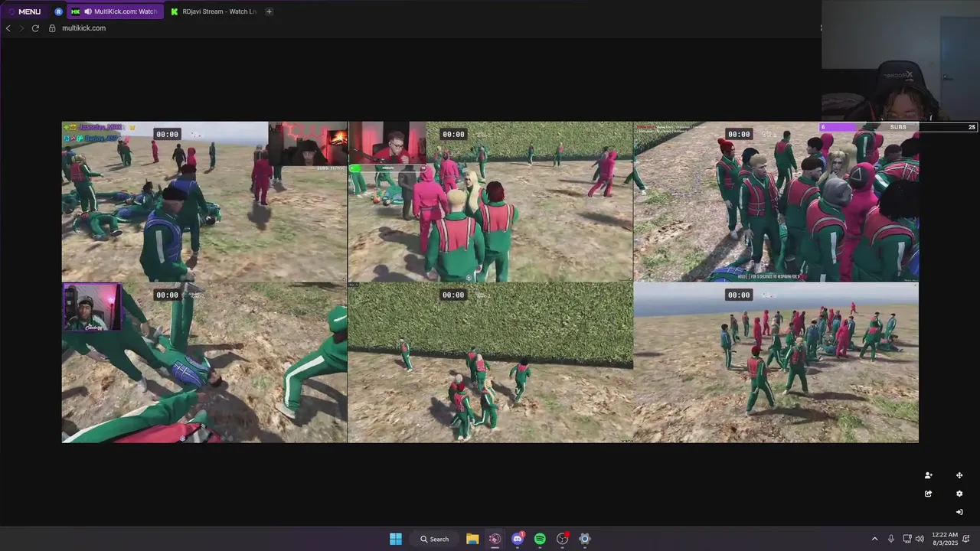
Task: Click the sign-in arrow icon
Action: (959, 512)
